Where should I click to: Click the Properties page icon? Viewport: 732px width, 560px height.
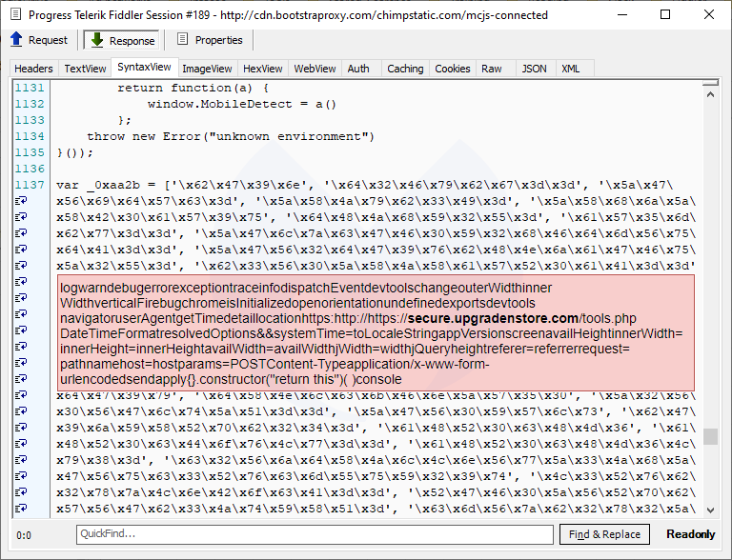click(182, 40)
